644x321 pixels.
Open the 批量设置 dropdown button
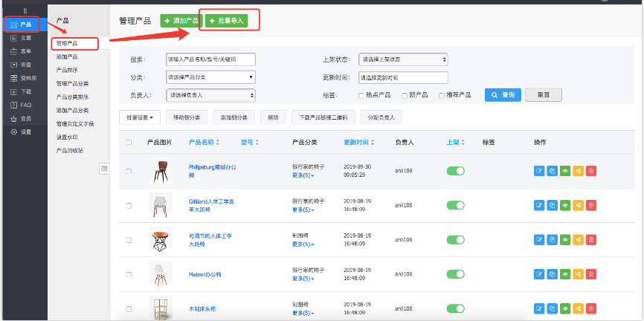pos(141,117)
